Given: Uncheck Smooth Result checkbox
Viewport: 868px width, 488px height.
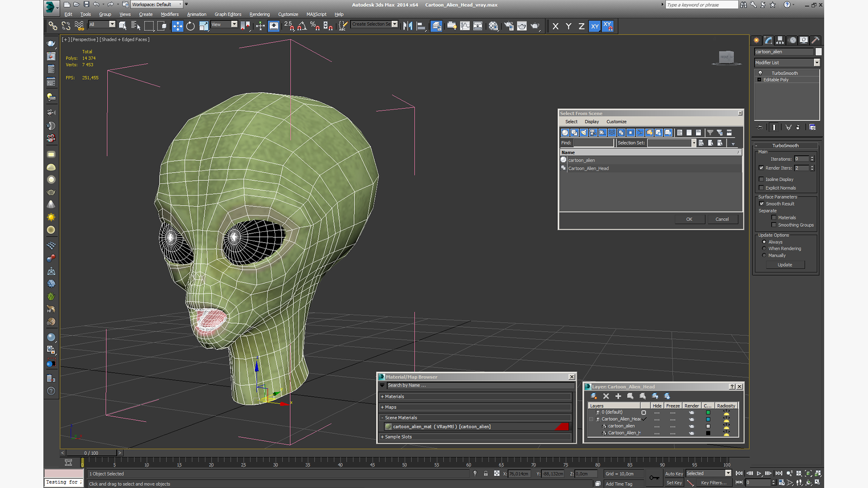Looking at the screenshot, I should pyautogui.click(x=761, y=203).
